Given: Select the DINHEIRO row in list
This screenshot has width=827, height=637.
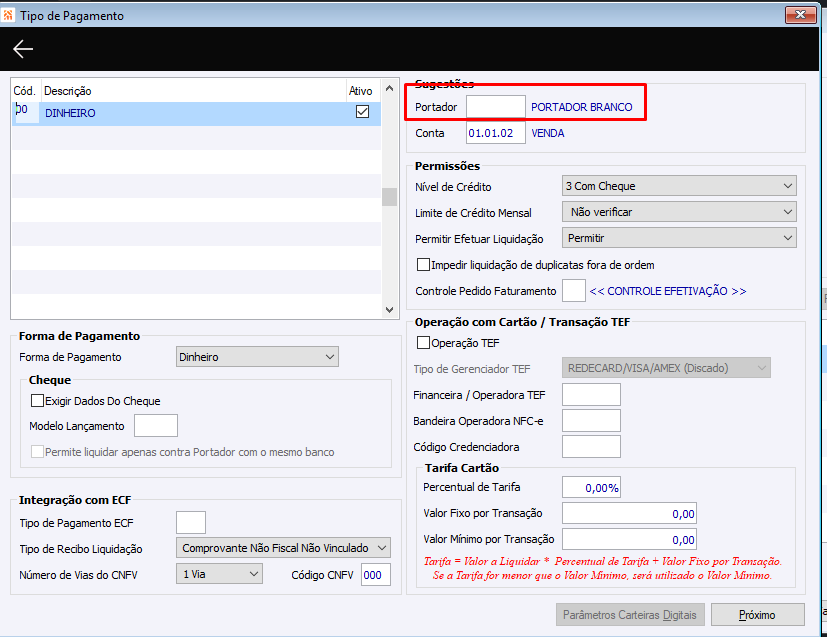Looking at the screenshot, I should 196,113.
